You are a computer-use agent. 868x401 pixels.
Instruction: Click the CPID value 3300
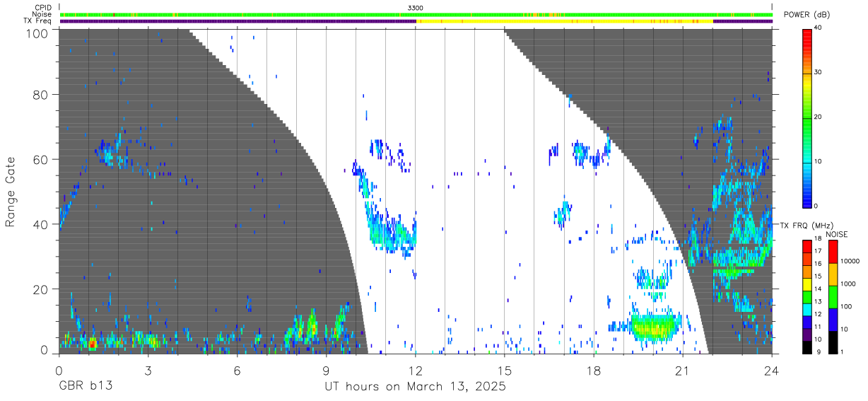pyautogui.click(x=416, y=7)
